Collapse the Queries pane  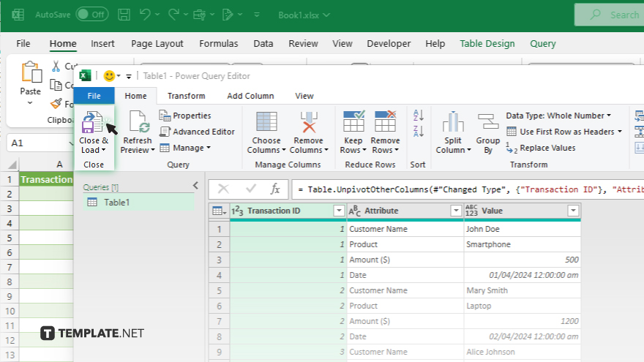tap(195, 186)
